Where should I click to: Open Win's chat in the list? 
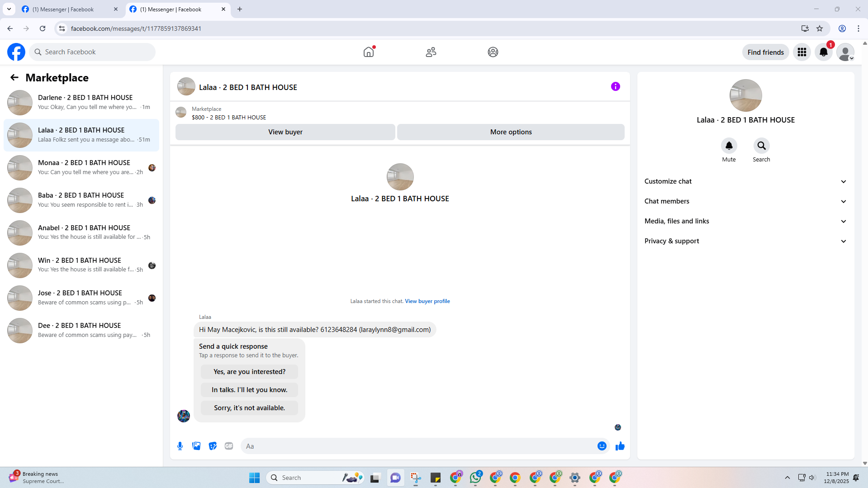coord(81,265)
